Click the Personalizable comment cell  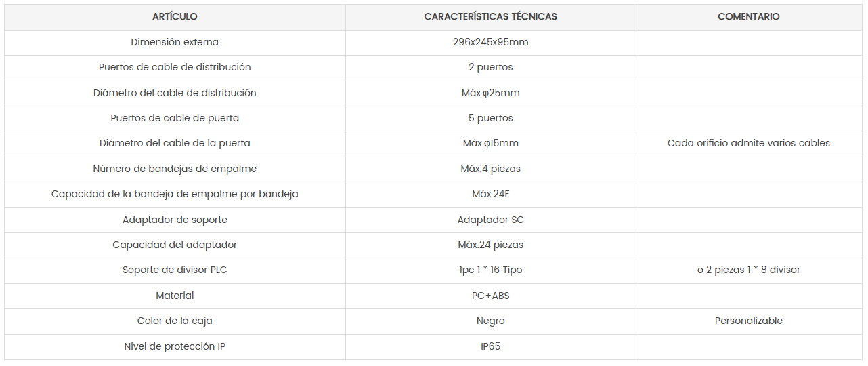coord(749,321)
